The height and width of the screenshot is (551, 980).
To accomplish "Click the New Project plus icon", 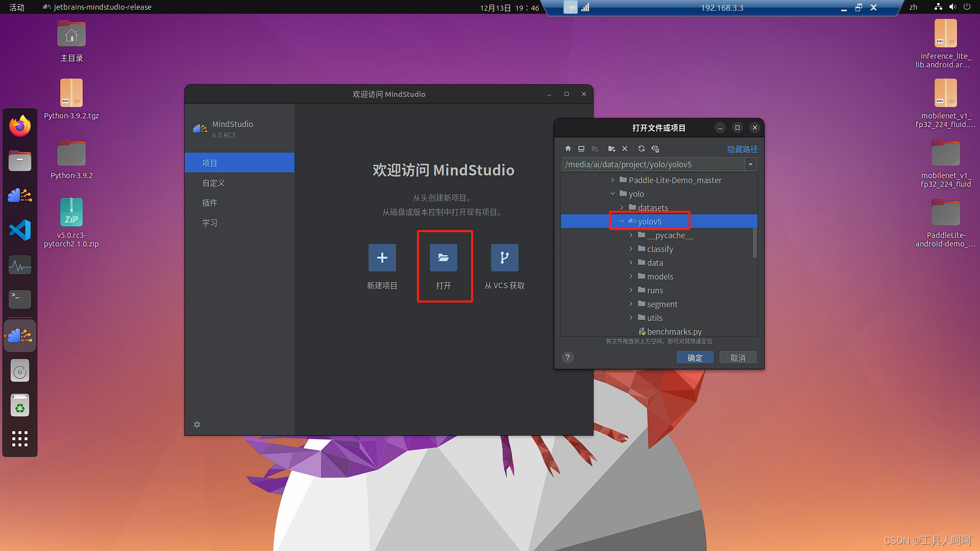I will click(x=382, y=258).
